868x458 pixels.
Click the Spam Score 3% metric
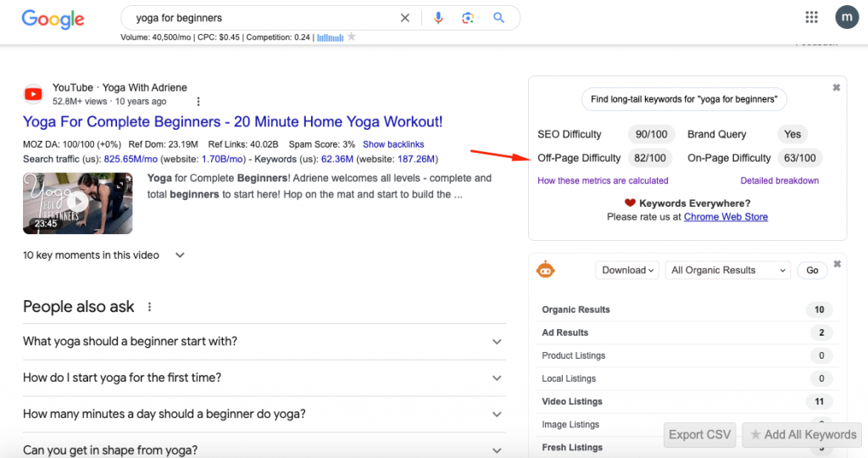tap(321, 144)
